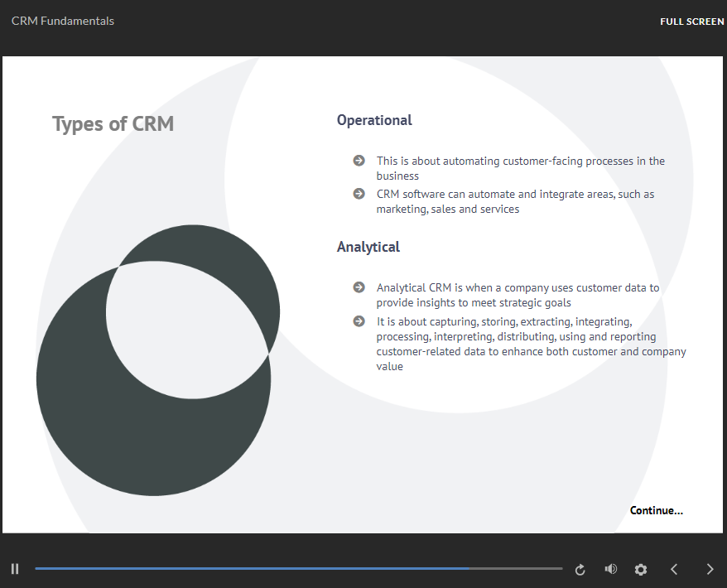Click arrow bullet beside 'This is about automating'
This screenshot has height=588, width=727.
coord(359,161)
